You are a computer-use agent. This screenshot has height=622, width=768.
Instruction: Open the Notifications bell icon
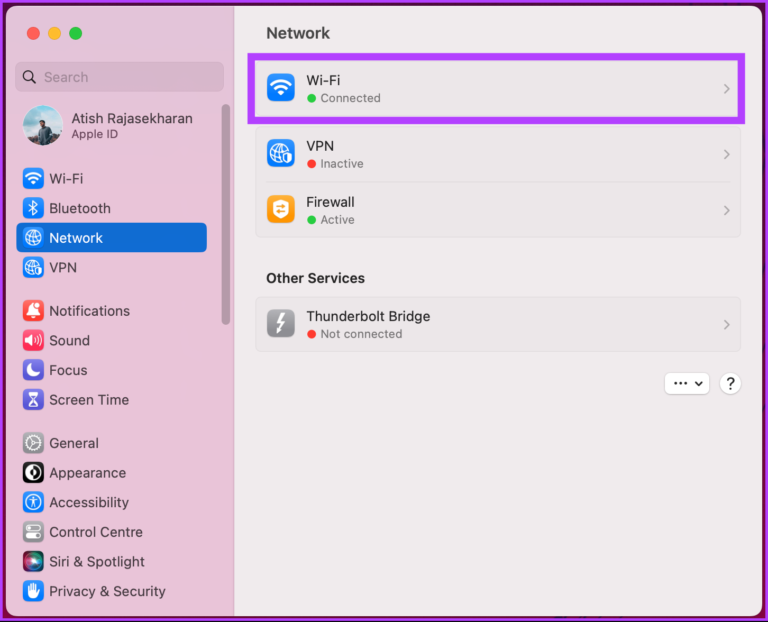[x=33, y=311]
